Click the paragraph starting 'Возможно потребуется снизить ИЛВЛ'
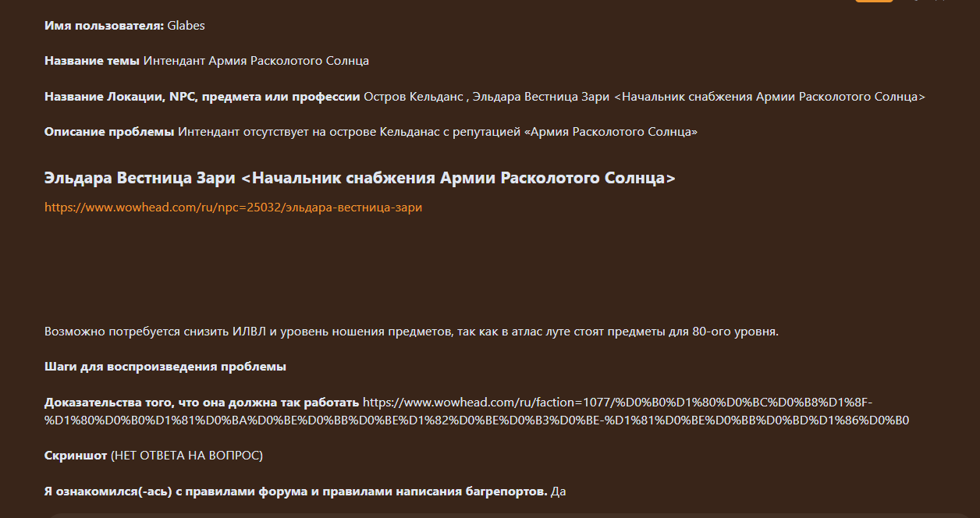Screen dimensions: 980x518 [411, 332]
